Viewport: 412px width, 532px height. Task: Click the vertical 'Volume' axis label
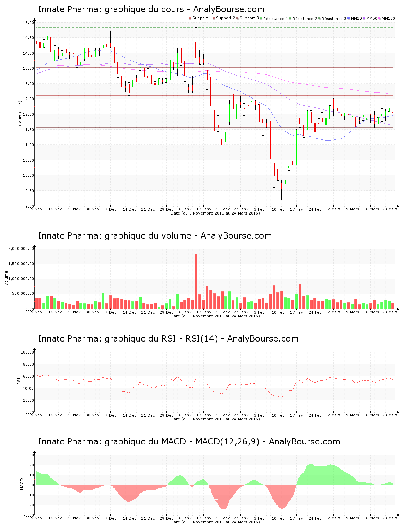pyautogui.click(x=6, y=278)
